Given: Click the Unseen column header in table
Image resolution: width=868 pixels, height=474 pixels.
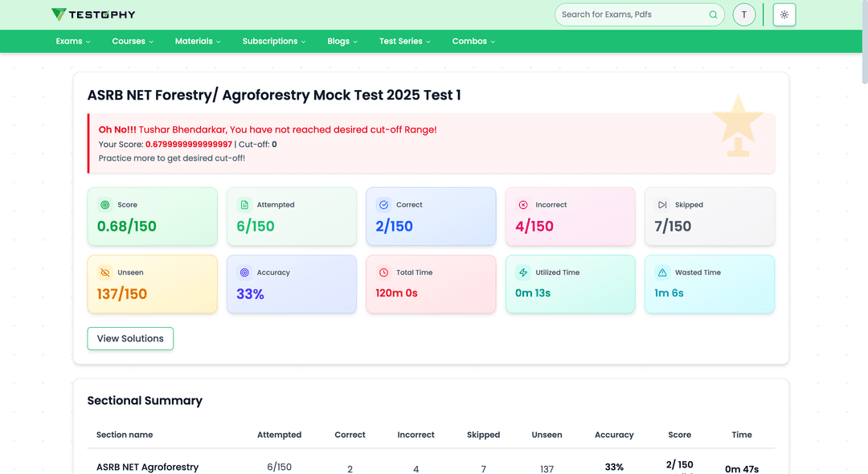Looking at the screenshot, I should click(547, 435).
